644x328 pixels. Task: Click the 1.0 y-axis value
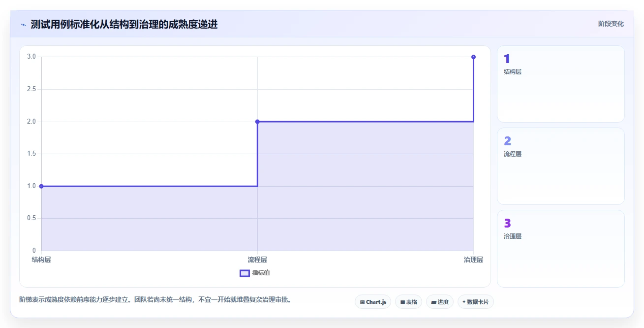31,186
